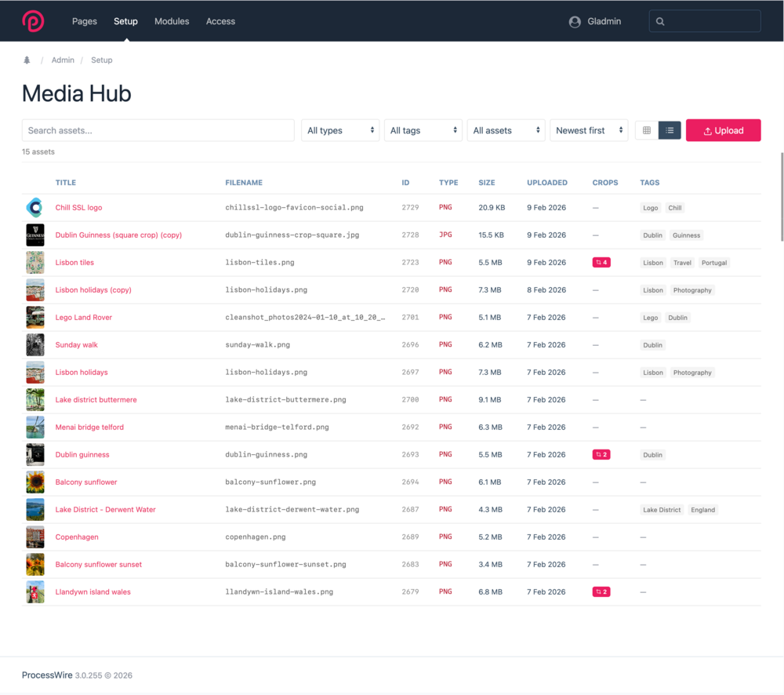Image resolution: width=784 pixels, height=695 pixels.
Task: Expand the All tags filter
Action: click(x=423, y=131)
